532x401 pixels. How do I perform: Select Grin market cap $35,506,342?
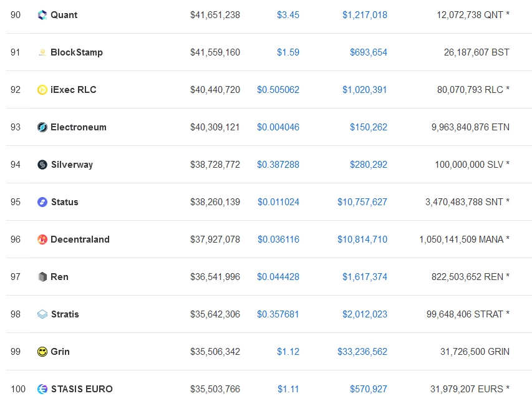tap(215, 352)
